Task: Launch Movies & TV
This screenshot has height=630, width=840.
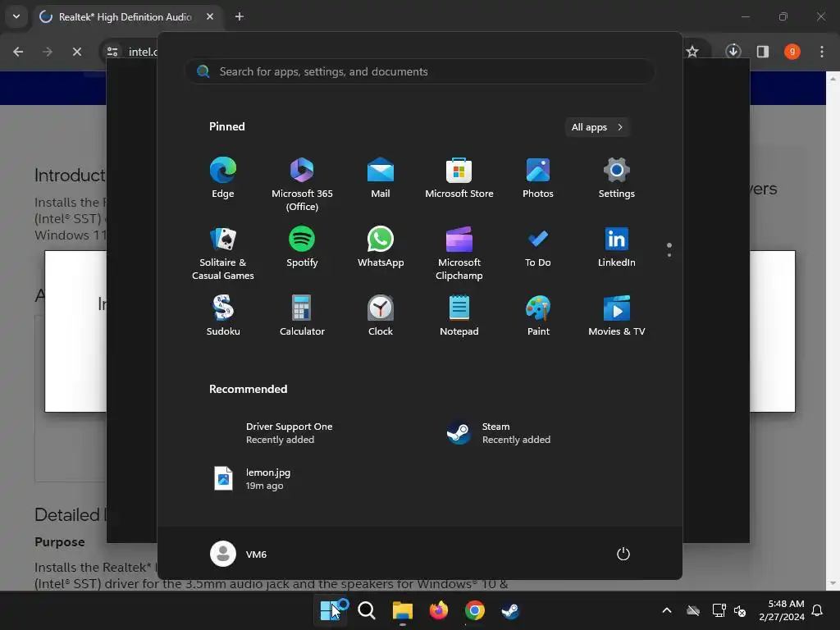Action: click(x=617, y=316)
